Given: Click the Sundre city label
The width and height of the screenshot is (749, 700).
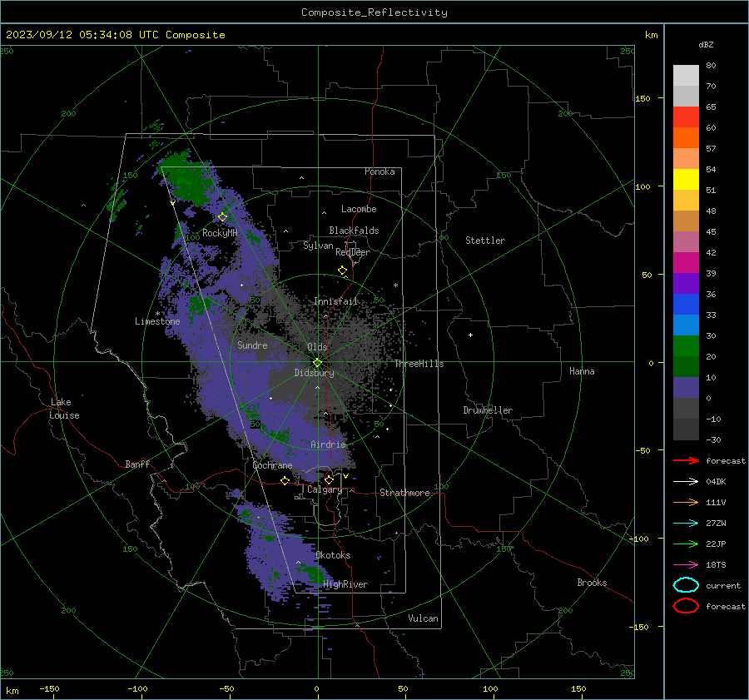Looking at the screenshot, I should click(x=252, y=345).
